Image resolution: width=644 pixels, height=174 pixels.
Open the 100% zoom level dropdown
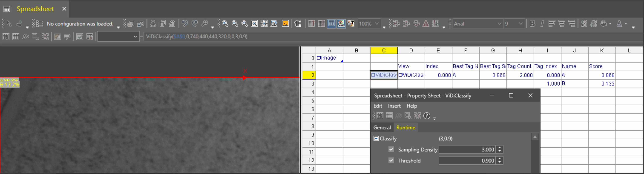pos(377,24)
